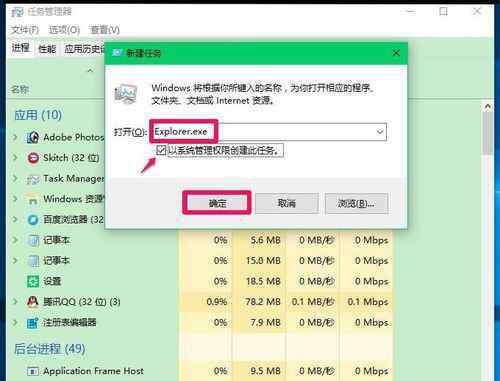Click the 确定 button
The width and height of the screenshot is (500, 381).
point(217,203)
